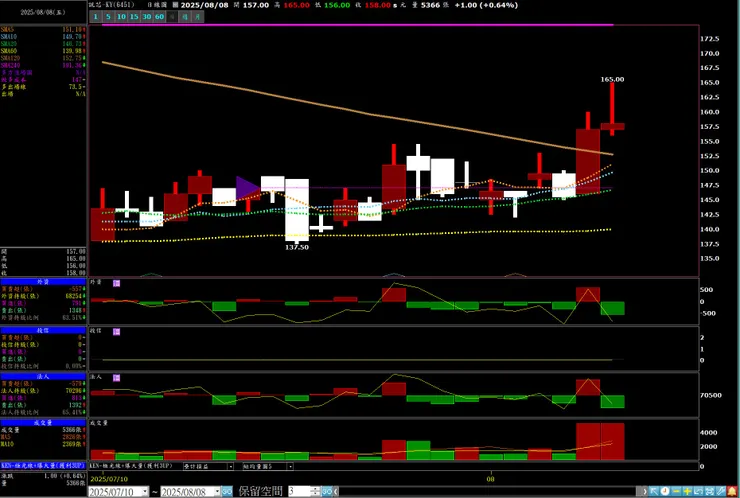Switch to the daily (日) timeframe button
740x498 pixels.
point(172,17)
